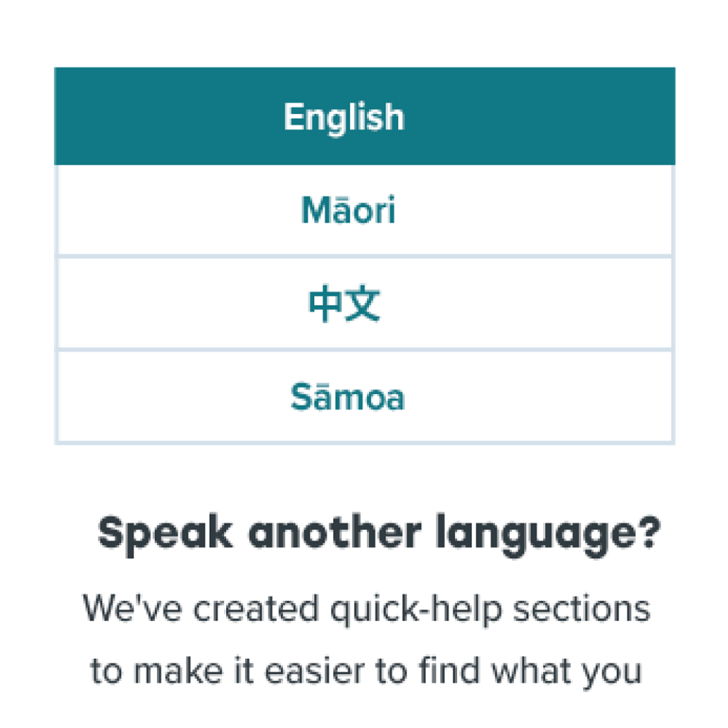Screen dimensions: 728x728
Task: Click the word "you" ending the paragraph
Action: [612, 674]
